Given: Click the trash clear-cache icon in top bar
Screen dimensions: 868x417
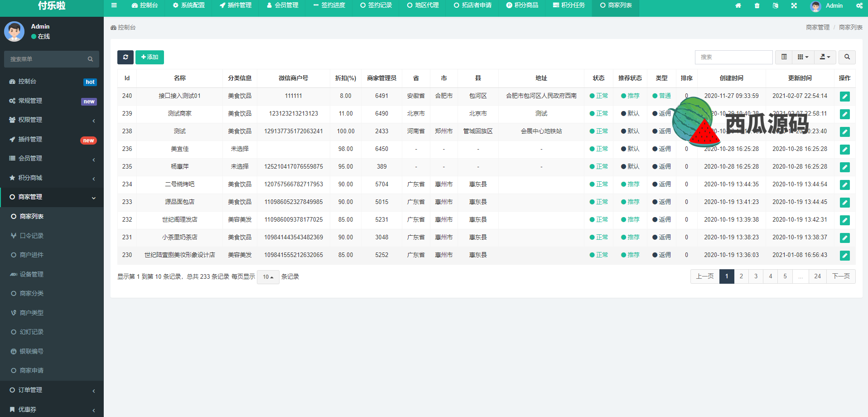Looking at the screenshot, I should [x=757, y=6].
